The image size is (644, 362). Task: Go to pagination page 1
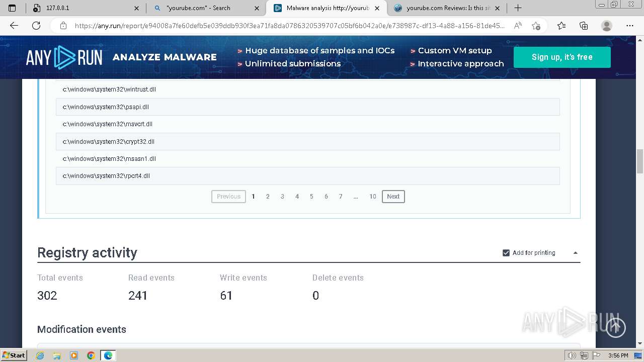point(253,197)
